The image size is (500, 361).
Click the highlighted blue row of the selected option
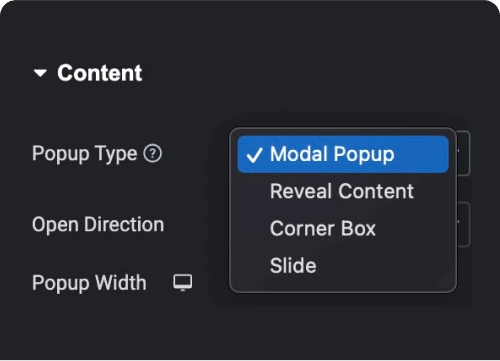coord(343,154)
